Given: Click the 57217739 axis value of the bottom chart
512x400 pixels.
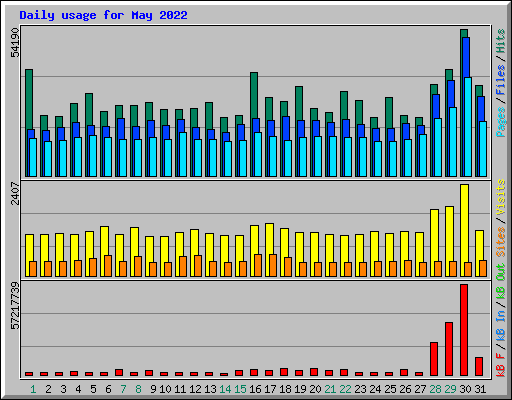Looking at the screenshot, I should click(x=15, y=306).
